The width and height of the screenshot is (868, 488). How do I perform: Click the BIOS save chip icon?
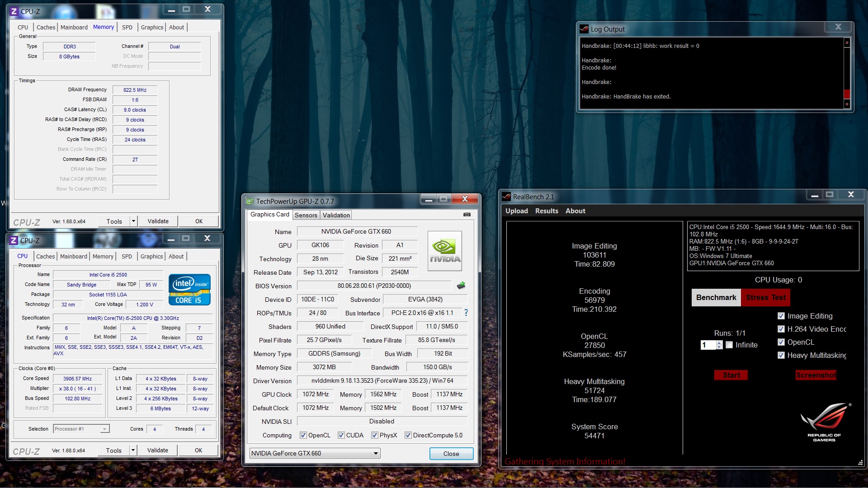pos(461,286)
